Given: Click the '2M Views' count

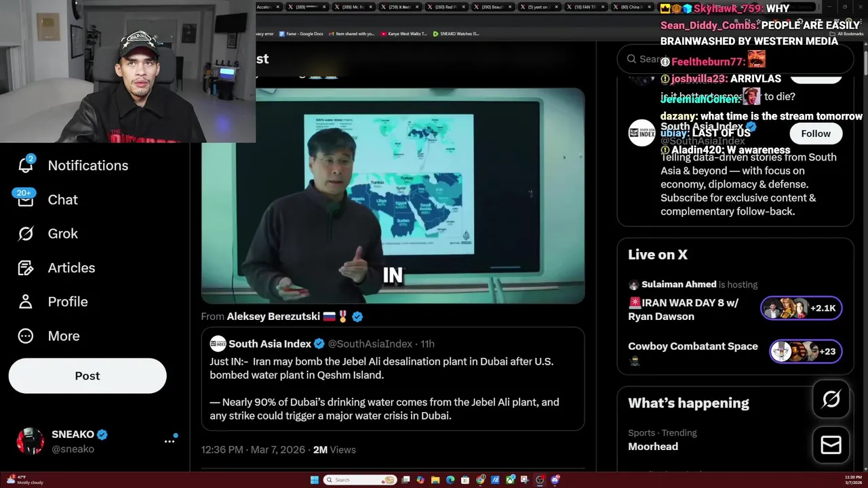Looking at the screenshot, I should (334, 449).
